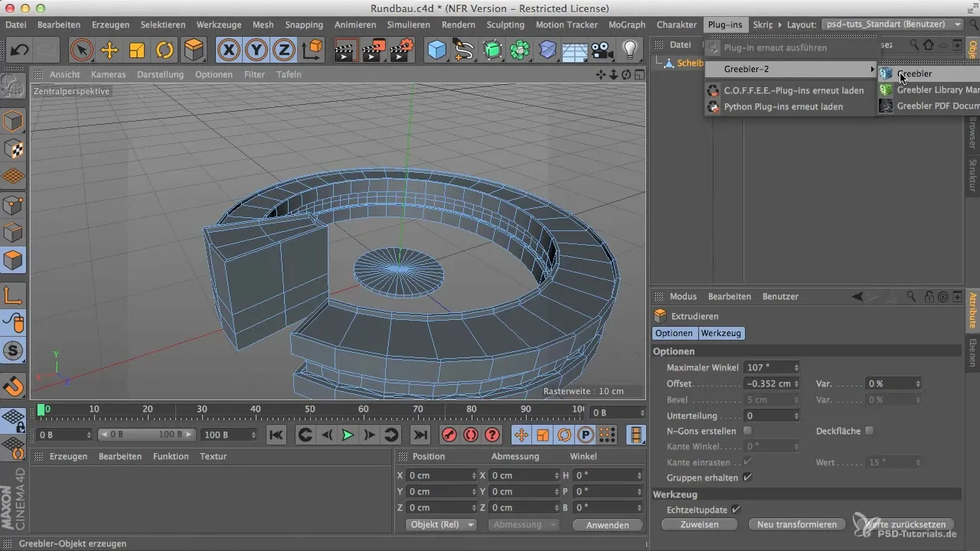Jump to end of timeline
This screenshot has width=980, height=551.
coord(420,435)
